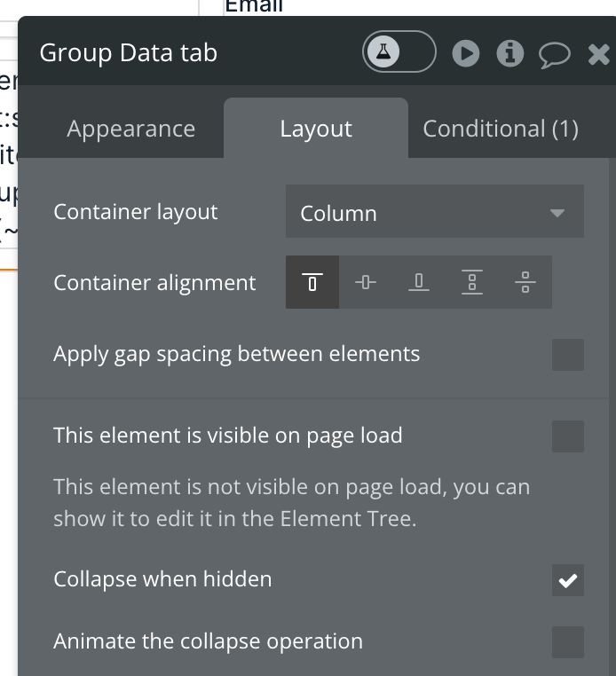The width and height of the screenshot is (616, 676).
Task: Switch to the Appearance tab
Action: pyautogui.click(x=130, y=129)
